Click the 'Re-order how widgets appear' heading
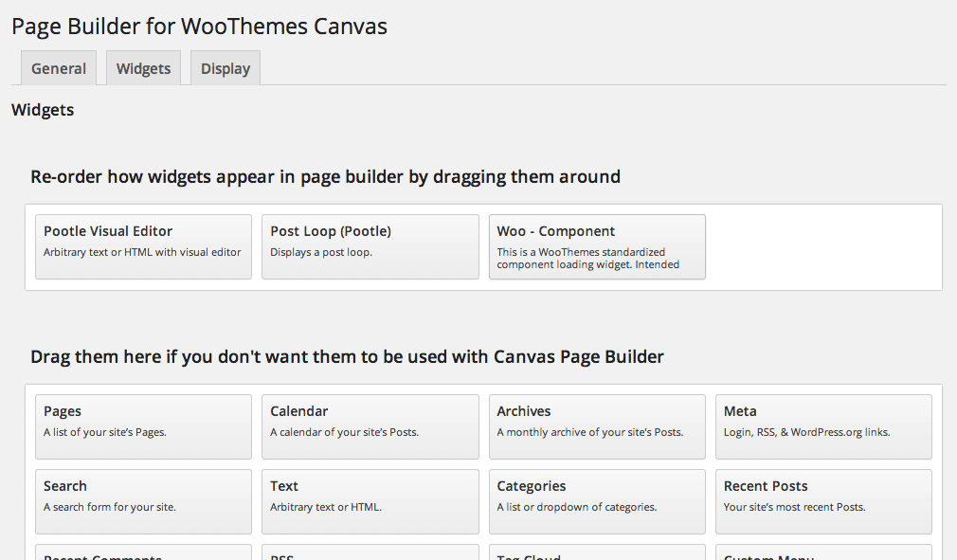 point(325,177)
